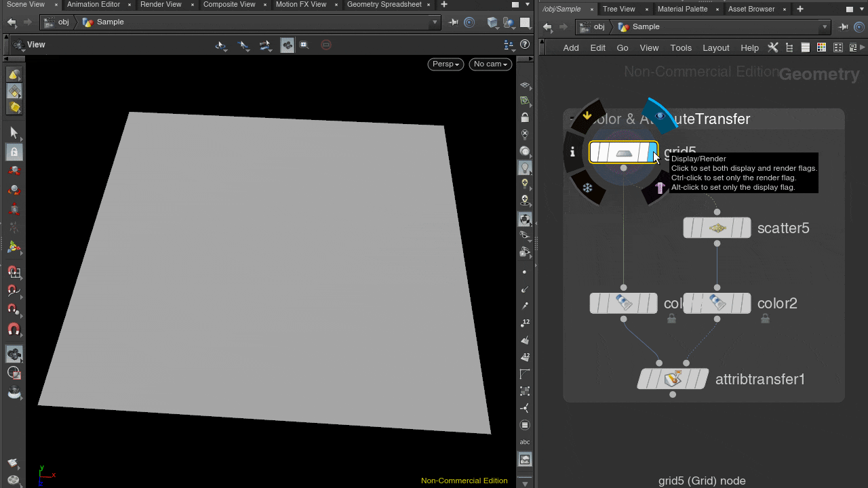This screenshot has height=488, width=868.
Task: Open the Layout menu in network editor
Action: coord(715,47)
